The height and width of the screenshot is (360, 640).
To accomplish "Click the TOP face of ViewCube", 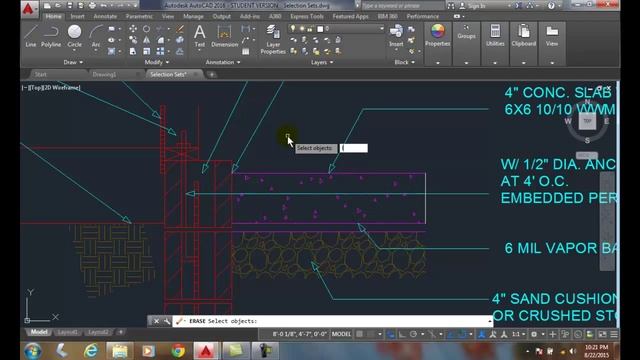I will (x=587, y=121).
